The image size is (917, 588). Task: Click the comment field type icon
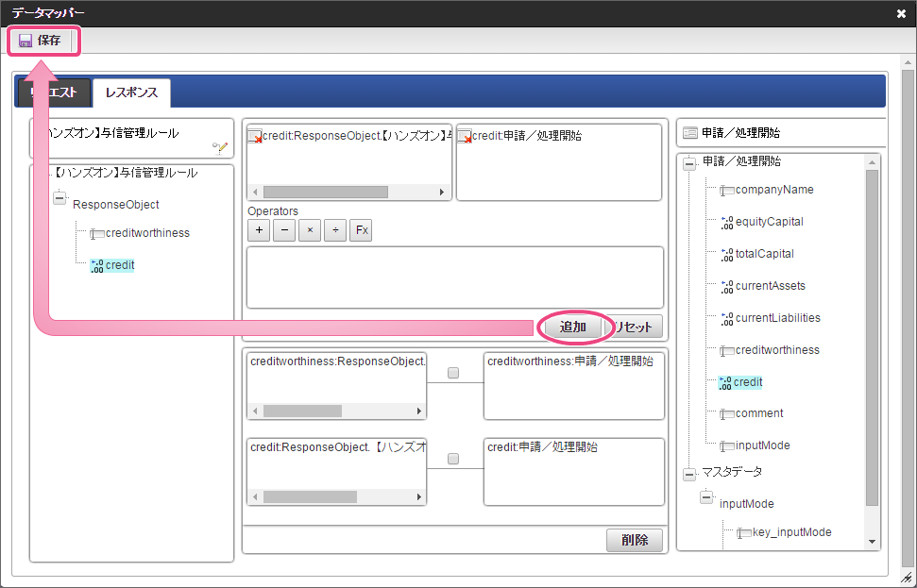pyautogui.click(x=727, y=413)
